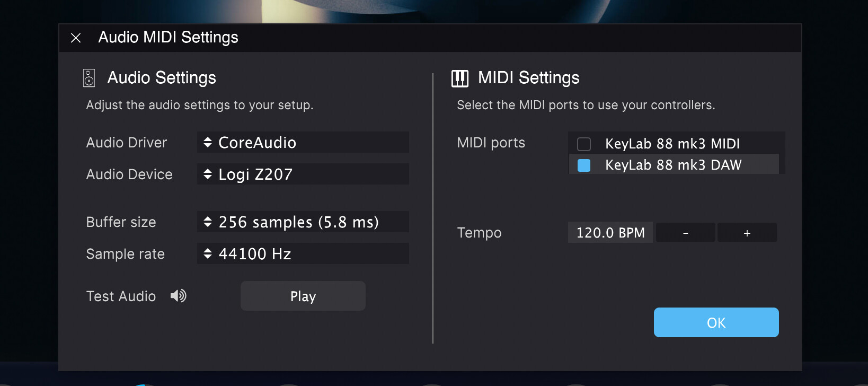868x386 pixels.
Task: Enable KeyLab 88 mk3 MIDI port checkbox
Action: (584, 144)
